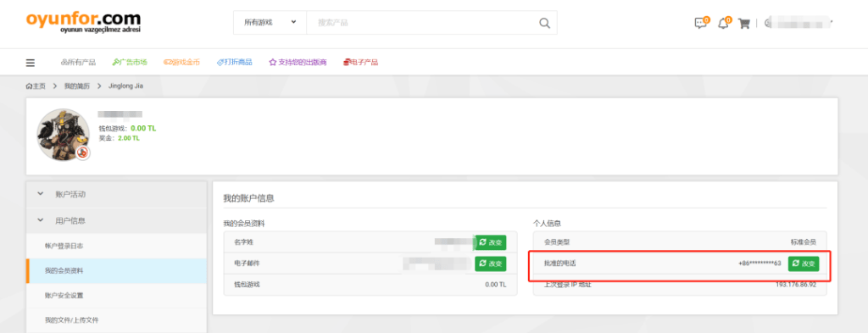Click the 我的会员资料 section label in the content area
Viewport: 868px width, 333px height.
click(244, 224)
